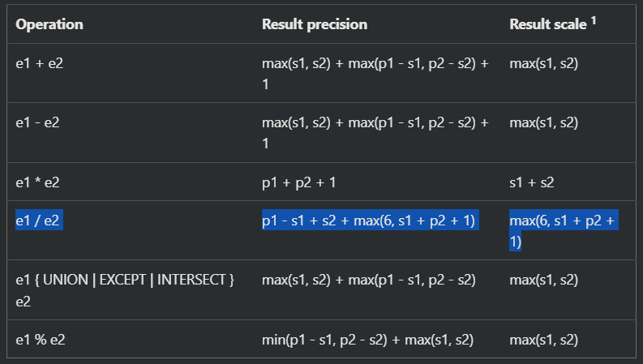
Task: Click the highlighted division result precision formula
Action: click(371, 221)
